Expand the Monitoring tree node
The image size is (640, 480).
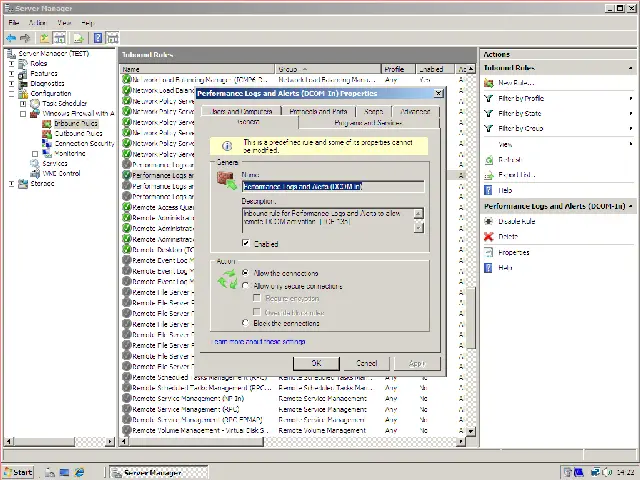pyautogui.click(x=35, y=154)
